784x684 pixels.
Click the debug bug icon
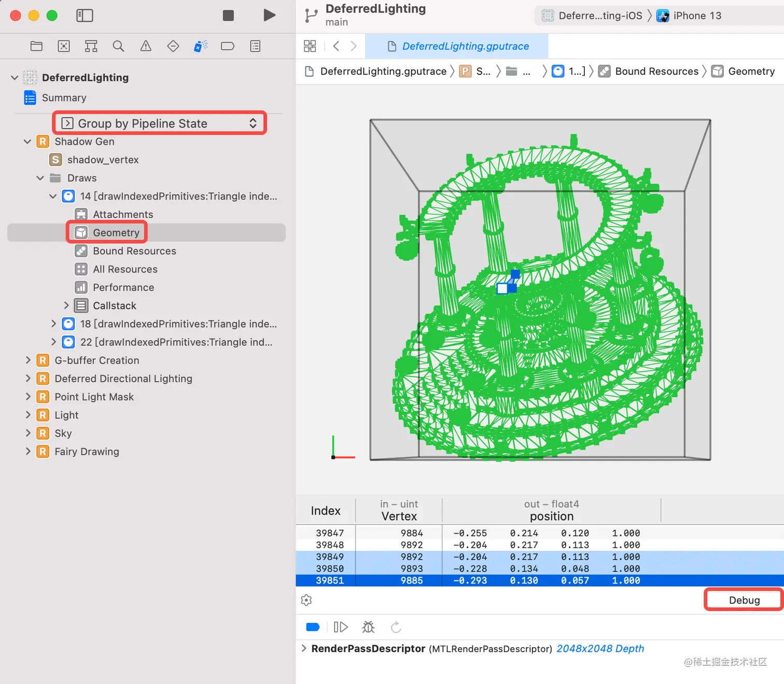point(368,627)
